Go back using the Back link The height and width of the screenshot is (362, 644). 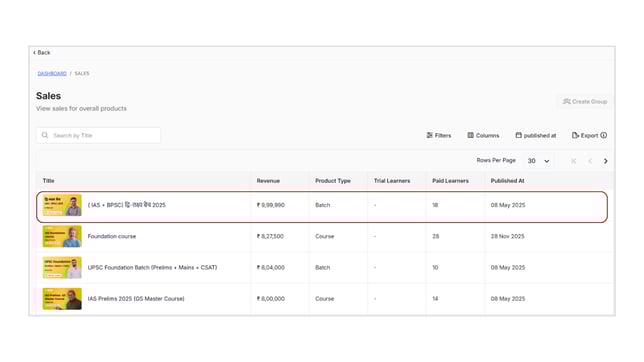[41, 53]
